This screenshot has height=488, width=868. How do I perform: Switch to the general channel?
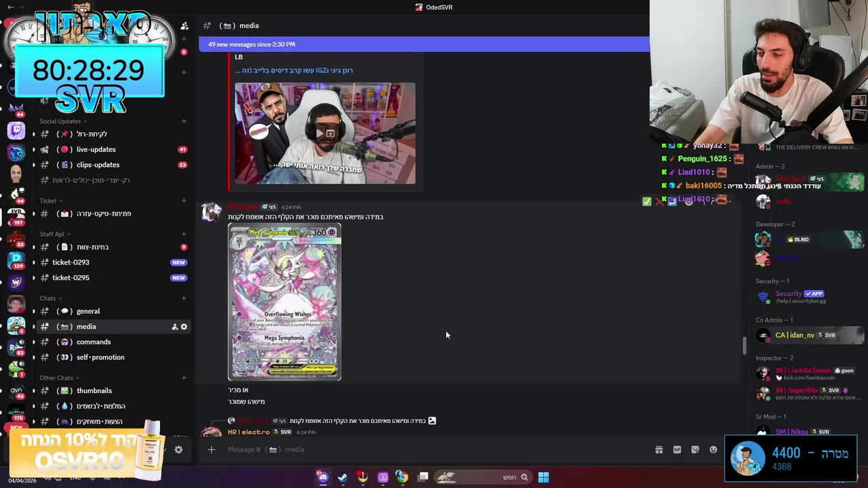[x=113, y=311]
